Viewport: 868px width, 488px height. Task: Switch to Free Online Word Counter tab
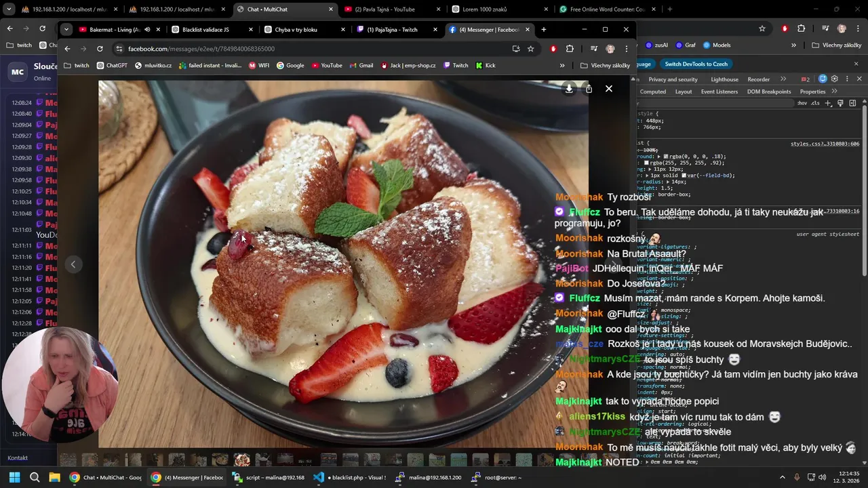click(607, 9)
